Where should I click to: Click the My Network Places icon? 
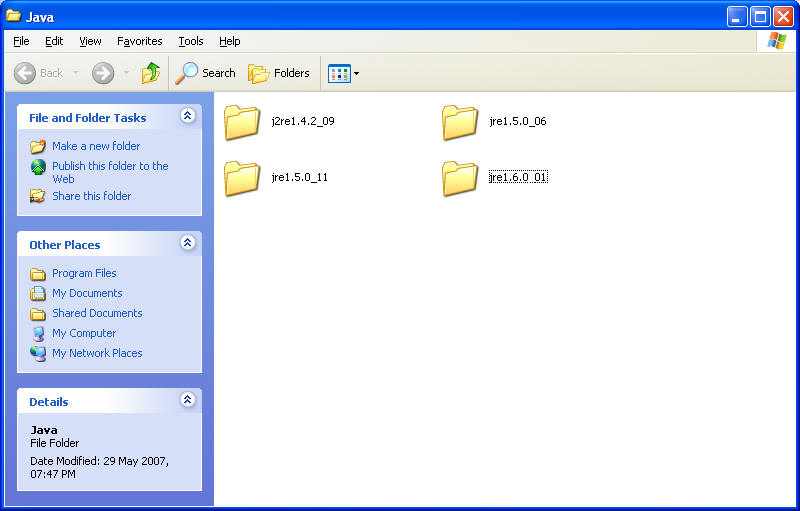[38, 353]
